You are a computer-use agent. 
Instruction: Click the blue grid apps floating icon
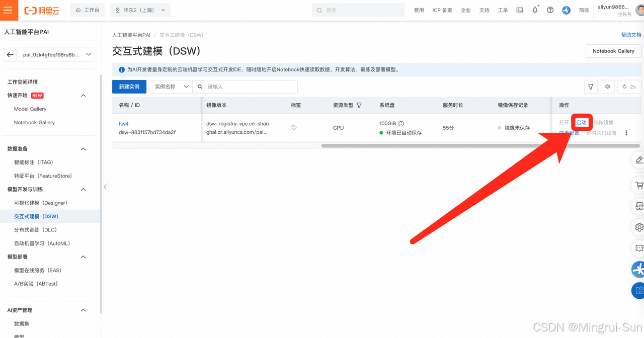click(638, 290)
